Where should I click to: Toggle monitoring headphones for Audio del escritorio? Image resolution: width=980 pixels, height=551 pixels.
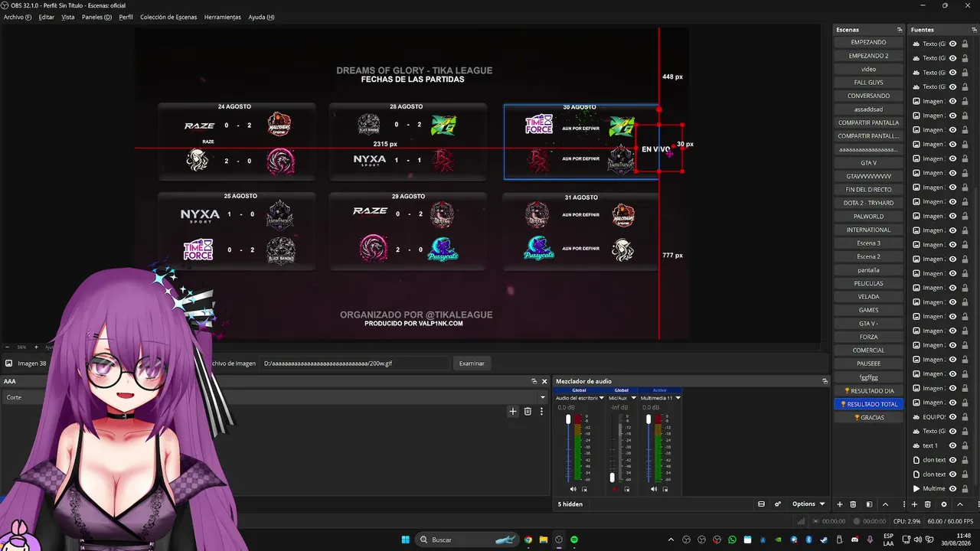click(584, 489)
